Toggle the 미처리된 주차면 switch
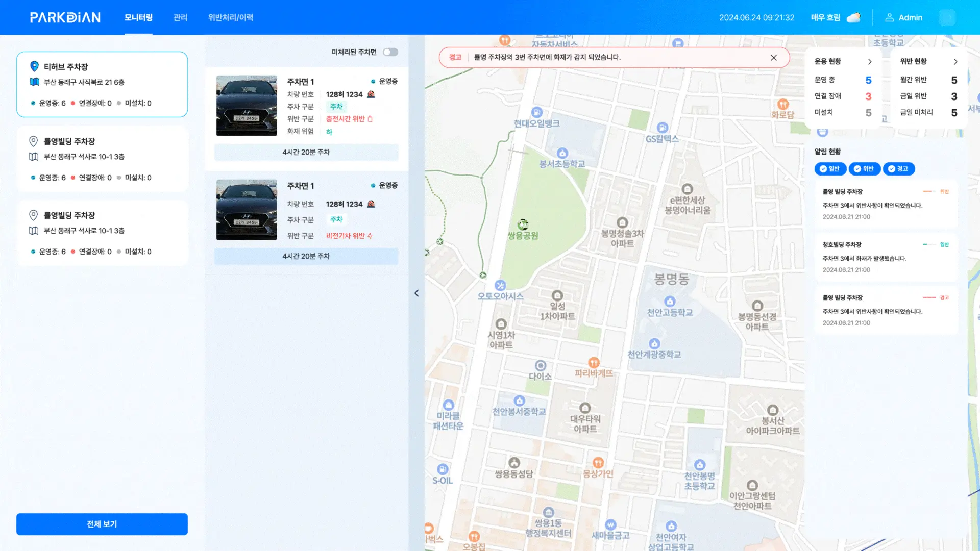Screen dimensions: 980x551 pyautogui.click(x=390, y=52)
